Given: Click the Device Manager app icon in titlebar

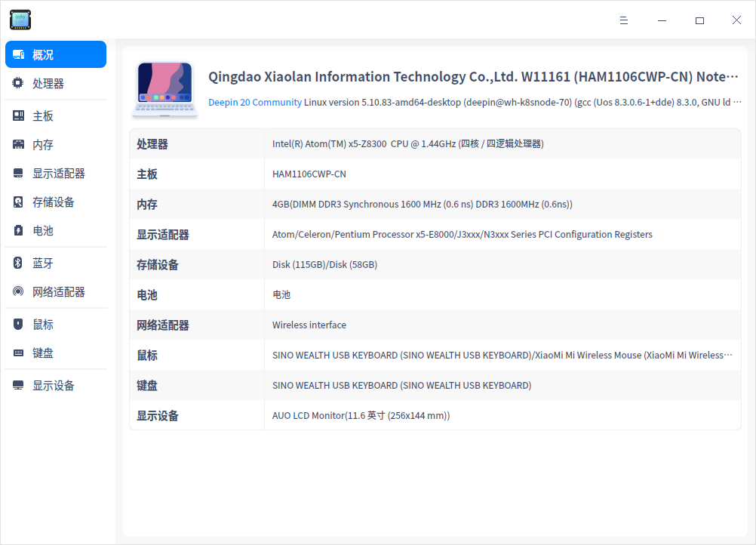Looking at the screenshot, I should (x=20, y=20).
